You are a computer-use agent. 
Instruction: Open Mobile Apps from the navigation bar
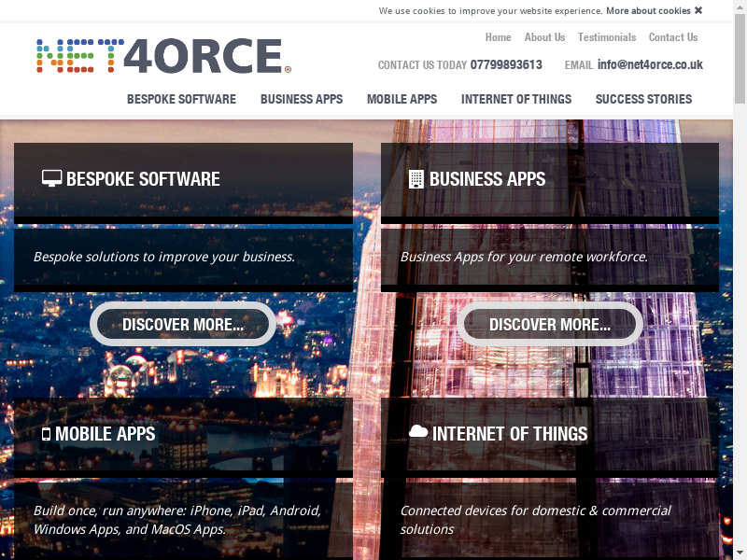[402, 99]
